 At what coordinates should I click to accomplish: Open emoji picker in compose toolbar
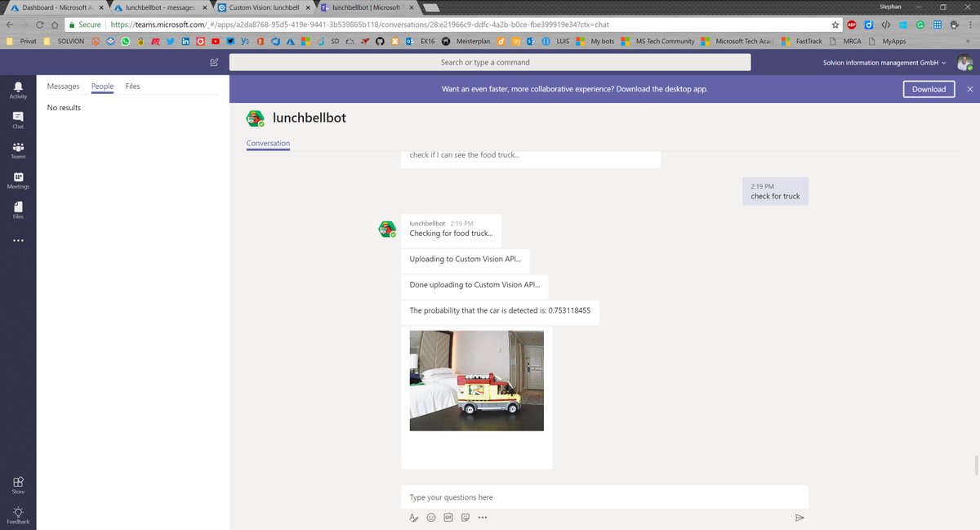click(x=431, y=517)
